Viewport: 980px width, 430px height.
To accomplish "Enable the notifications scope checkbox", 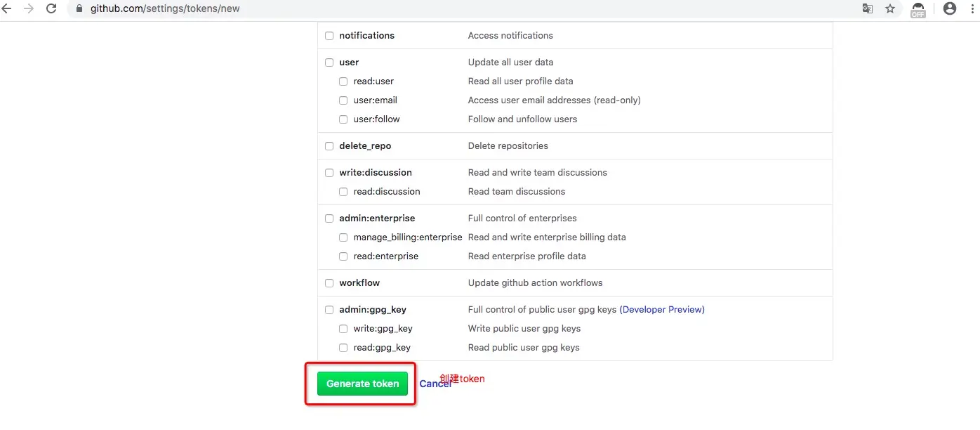I will click(x=329, y=36).
